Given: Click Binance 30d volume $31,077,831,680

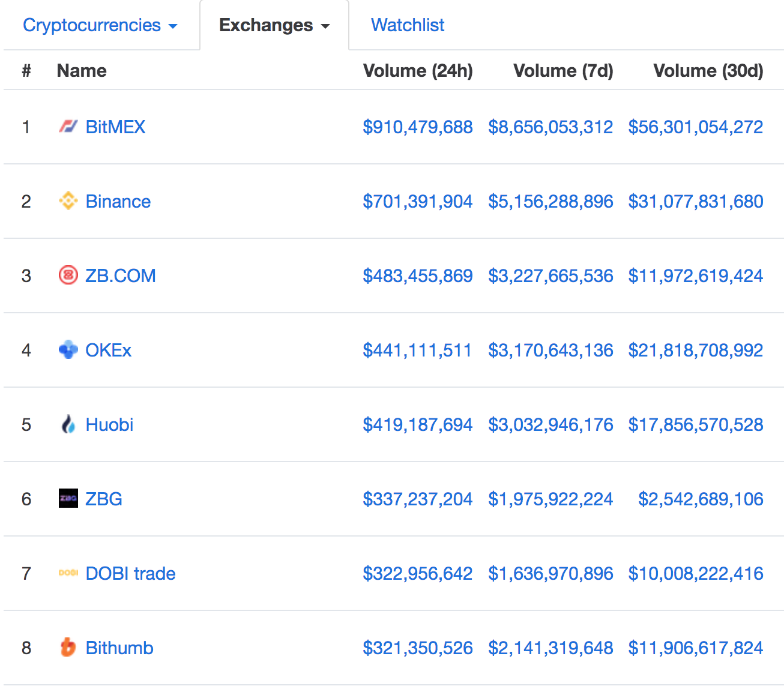Looking at the screenshot, I should 696,201.
